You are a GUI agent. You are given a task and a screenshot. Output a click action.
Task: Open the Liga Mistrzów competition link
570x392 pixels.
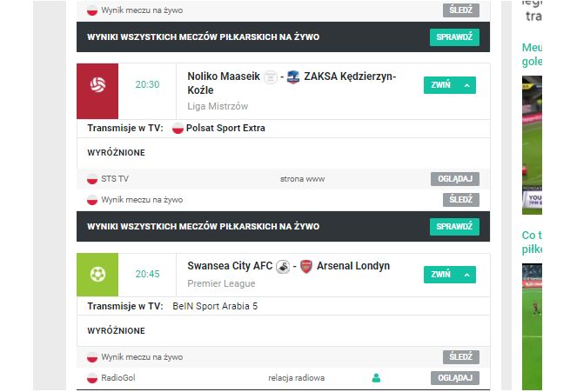218,107
